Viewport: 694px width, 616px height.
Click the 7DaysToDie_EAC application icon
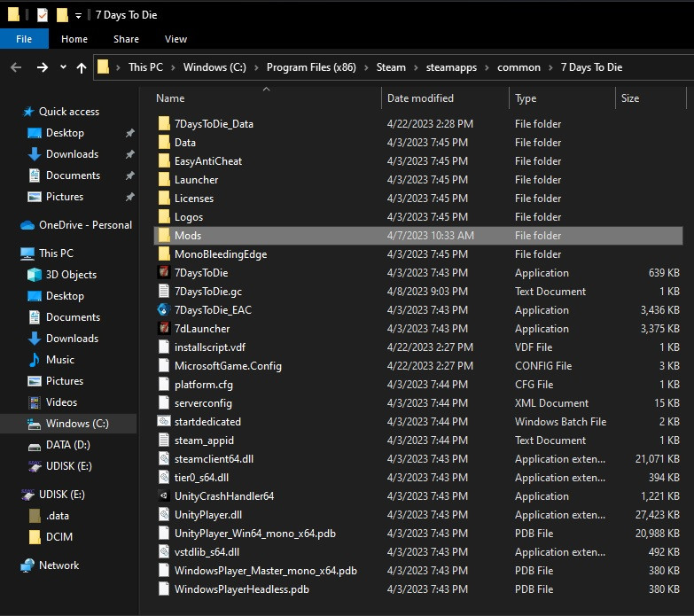pyautogui.click(x=164, y=309)
